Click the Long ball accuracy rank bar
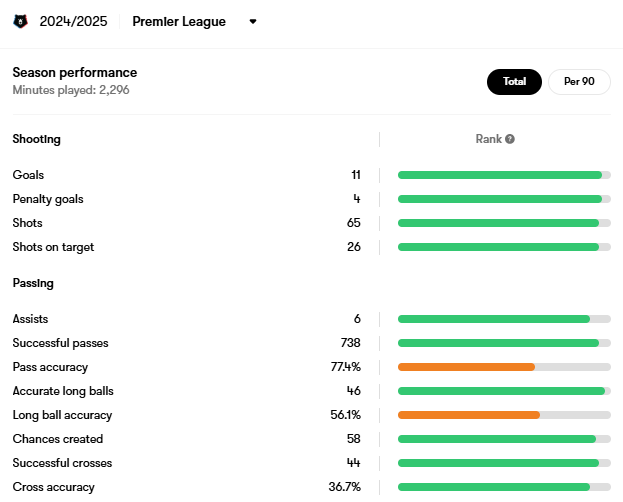Viewport: 623px width, 502px height. 469,415
